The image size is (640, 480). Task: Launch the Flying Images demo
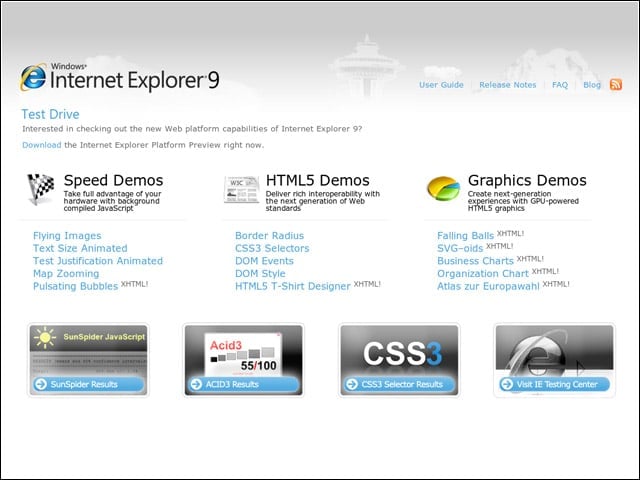(x=67, y=236)
